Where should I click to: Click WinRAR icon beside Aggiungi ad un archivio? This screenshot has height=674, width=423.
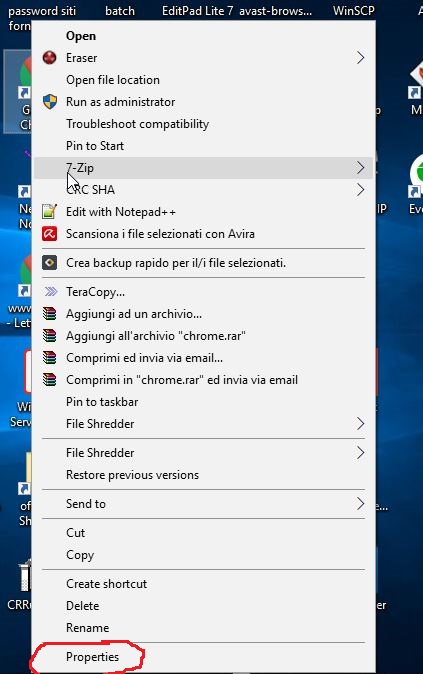49,314
